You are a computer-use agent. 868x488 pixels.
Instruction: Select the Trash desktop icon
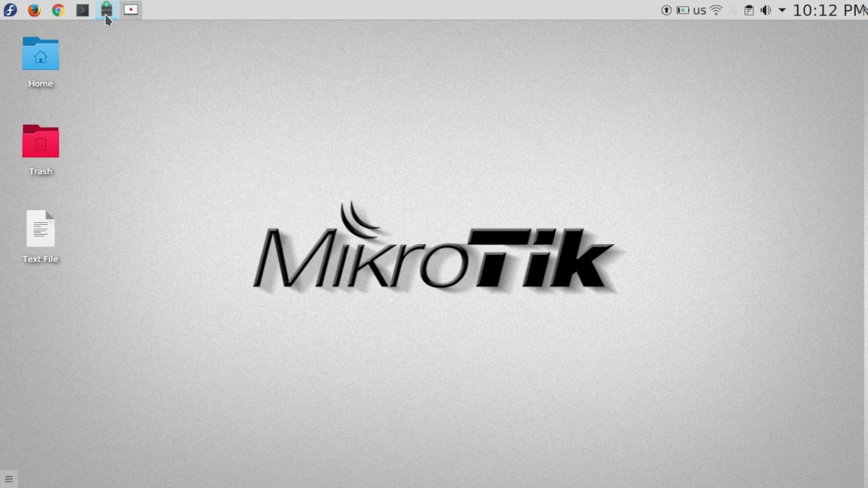(41, 150)
